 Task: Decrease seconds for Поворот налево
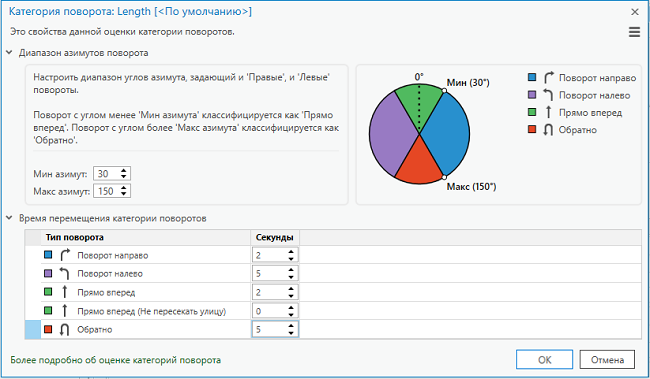point(291,277)
